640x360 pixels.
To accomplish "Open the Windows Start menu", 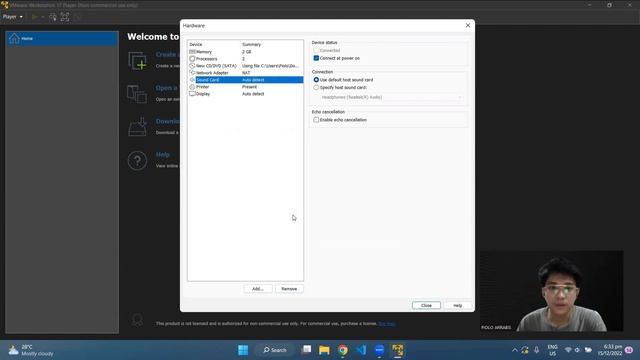I will 243,350.
